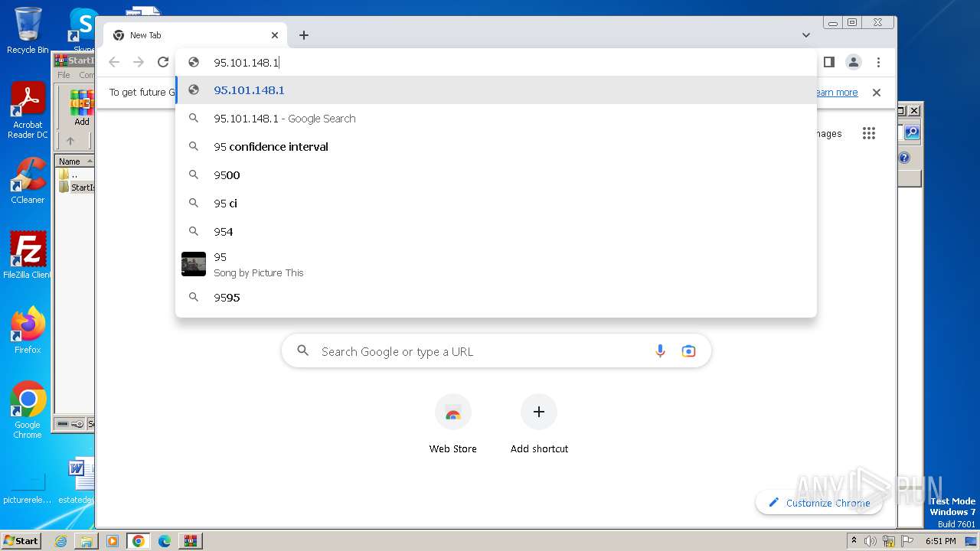Open Windows Explorer from the taskbar
Viewport: 980px width, 551px height.
pyautogui.click(x=87, y=541)
